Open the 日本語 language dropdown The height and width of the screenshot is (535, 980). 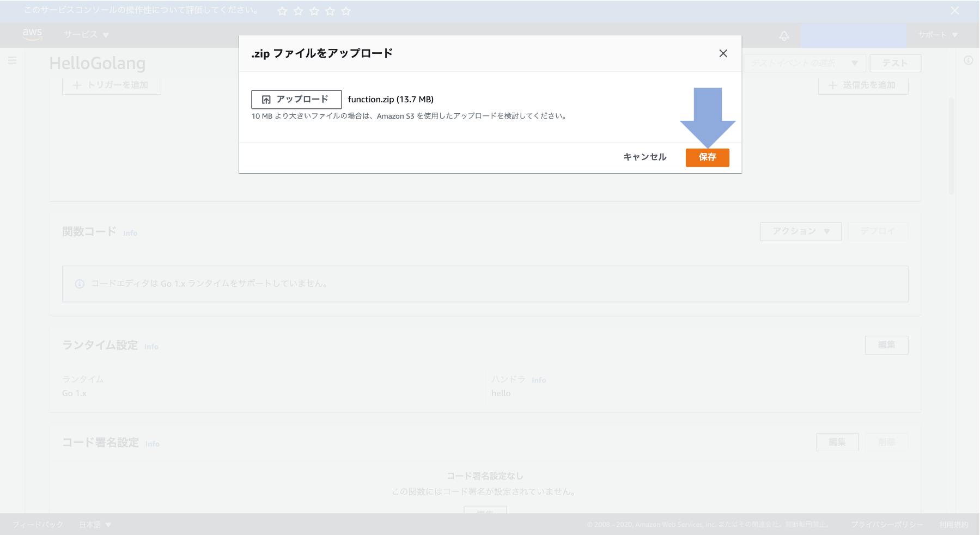click(x=95, y=525)
